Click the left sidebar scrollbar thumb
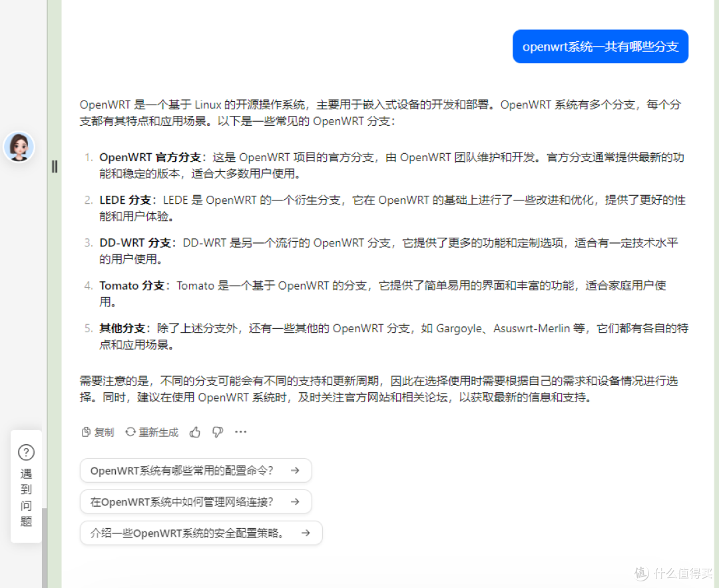This screenshot has height=588, width=719. [45, 547]
